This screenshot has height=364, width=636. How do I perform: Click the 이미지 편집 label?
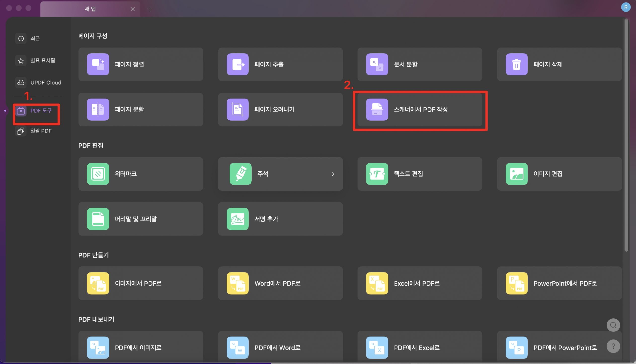coord(548,174)
